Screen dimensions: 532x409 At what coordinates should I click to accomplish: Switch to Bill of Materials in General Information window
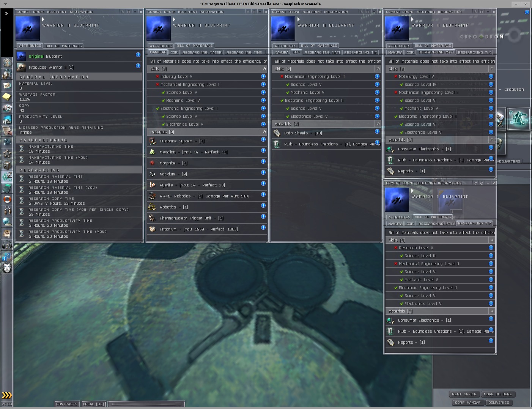click(64, 46)
